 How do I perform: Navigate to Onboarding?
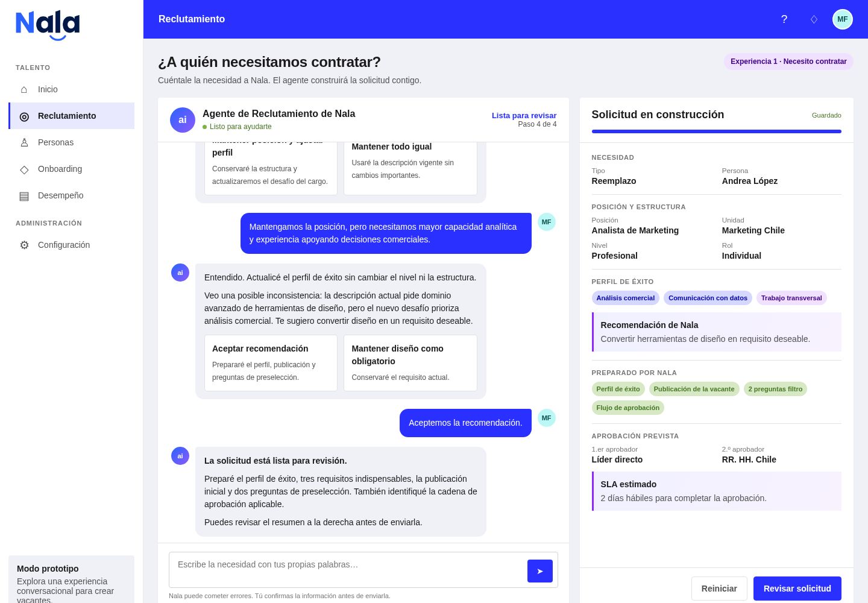pos(71,169)
